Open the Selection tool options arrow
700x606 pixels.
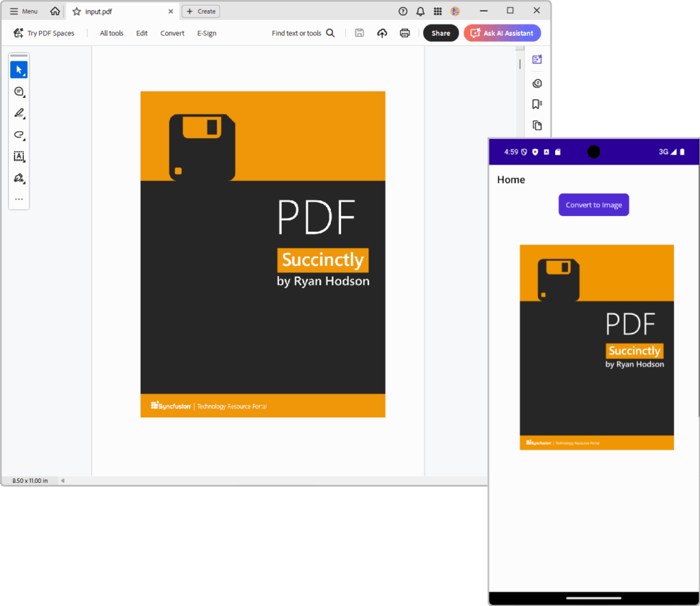[25, 75]
